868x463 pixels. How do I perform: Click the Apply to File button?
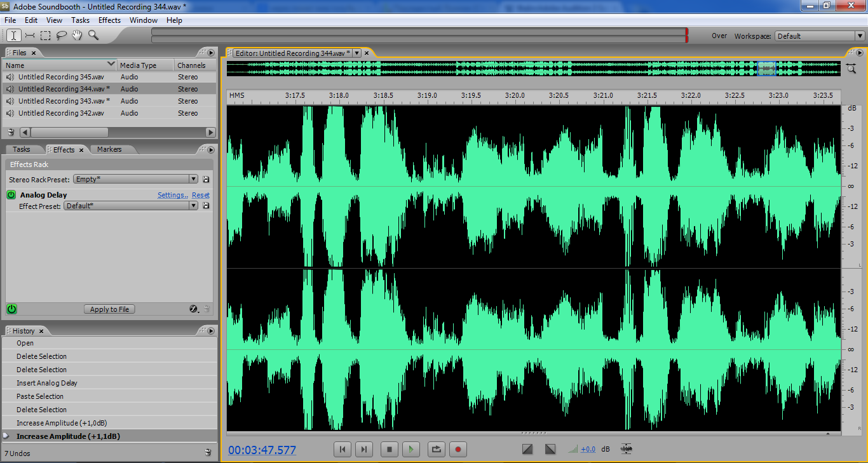109,309
